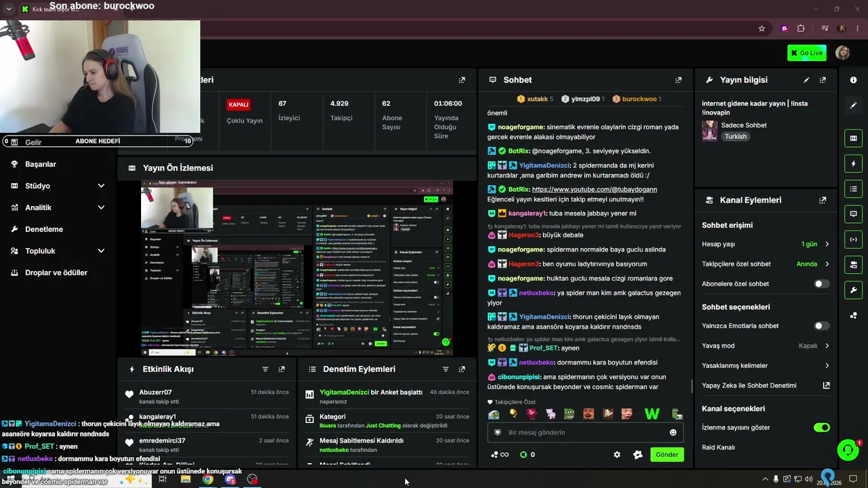Pop out the Sohbet chat panel

tap(678, 80)
